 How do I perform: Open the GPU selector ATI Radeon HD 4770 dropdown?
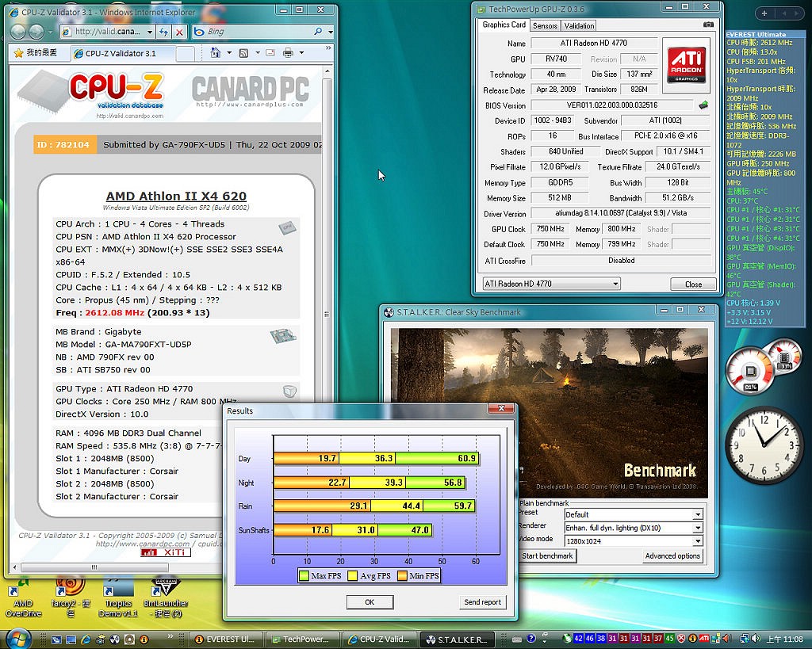point(551,284)
